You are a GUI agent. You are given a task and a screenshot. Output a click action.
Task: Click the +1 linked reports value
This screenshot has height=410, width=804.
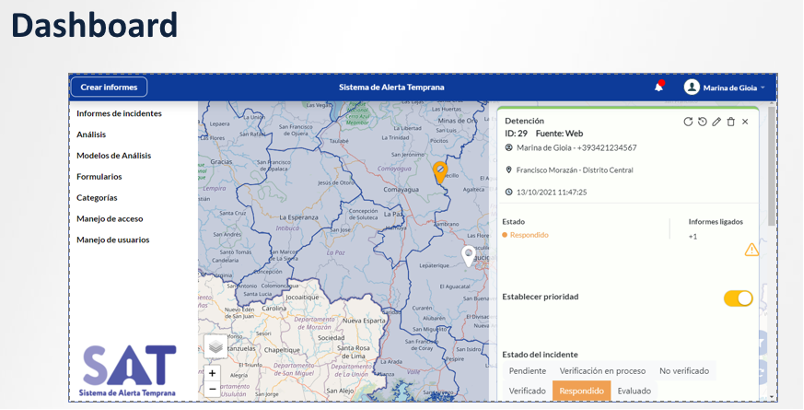[693, 237]
